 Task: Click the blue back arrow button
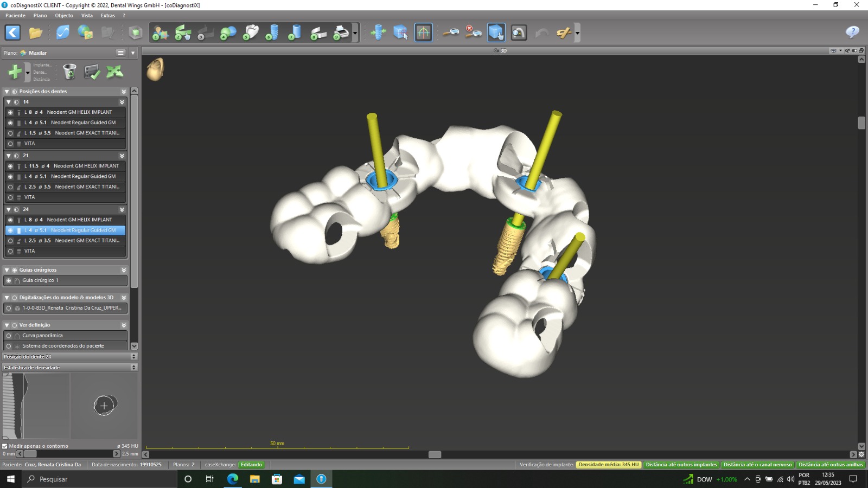12,33
